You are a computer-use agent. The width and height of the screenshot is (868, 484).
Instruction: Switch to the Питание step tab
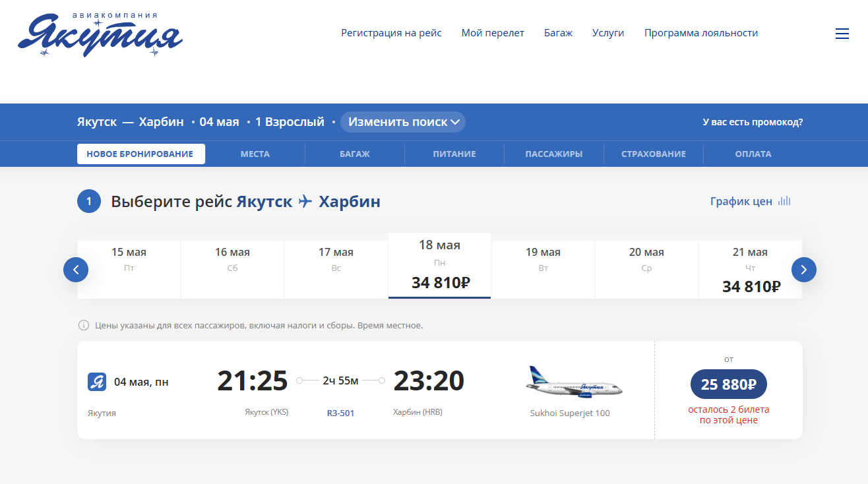(454, 154)
